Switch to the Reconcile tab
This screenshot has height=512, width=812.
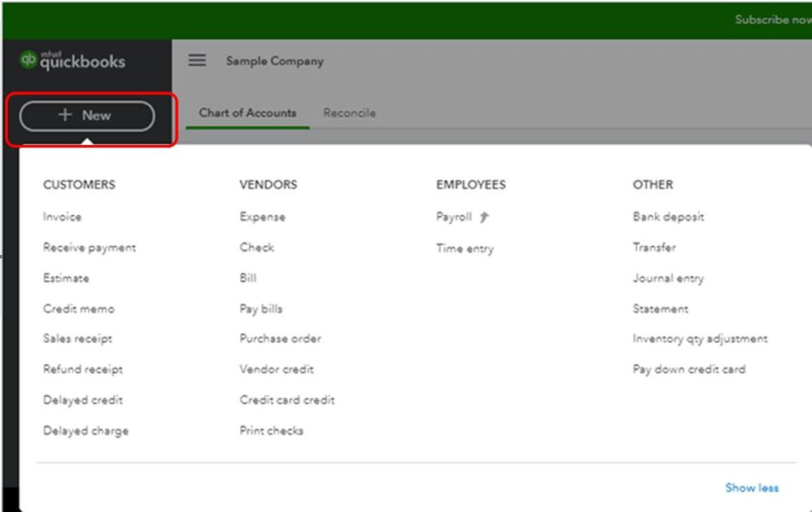[349, 113]
